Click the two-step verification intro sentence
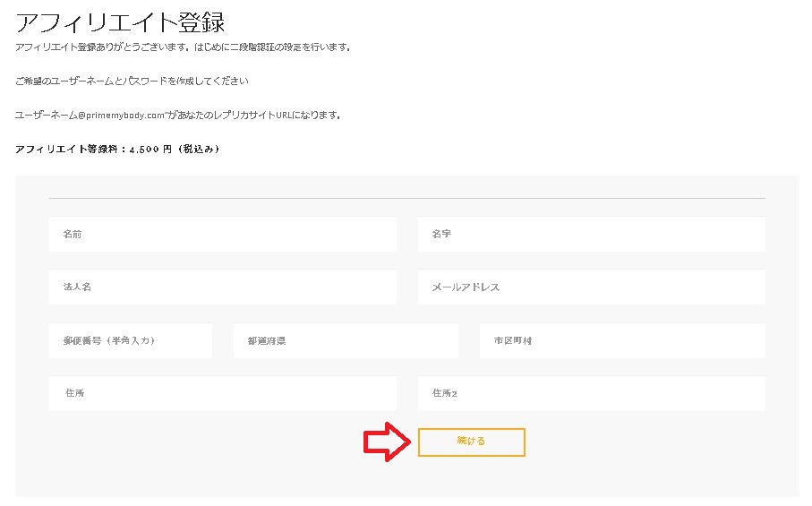The image size is (812, 506). (184, 47)
